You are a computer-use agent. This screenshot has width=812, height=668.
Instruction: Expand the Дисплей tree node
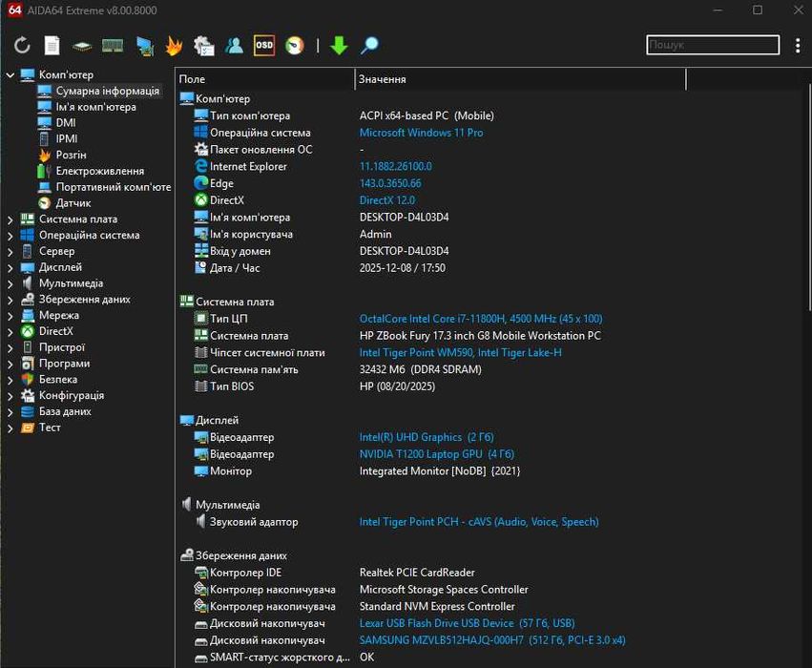[x=10, y=268]
